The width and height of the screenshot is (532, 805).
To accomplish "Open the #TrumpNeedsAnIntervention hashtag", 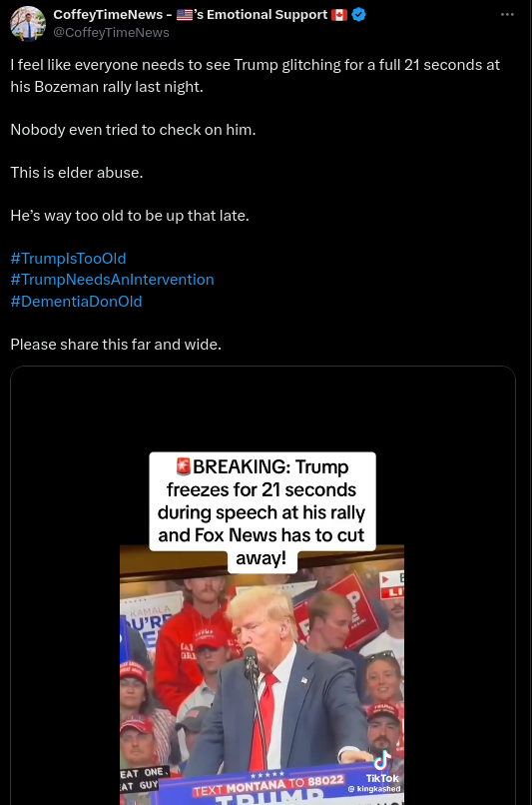I will (112, 280).
